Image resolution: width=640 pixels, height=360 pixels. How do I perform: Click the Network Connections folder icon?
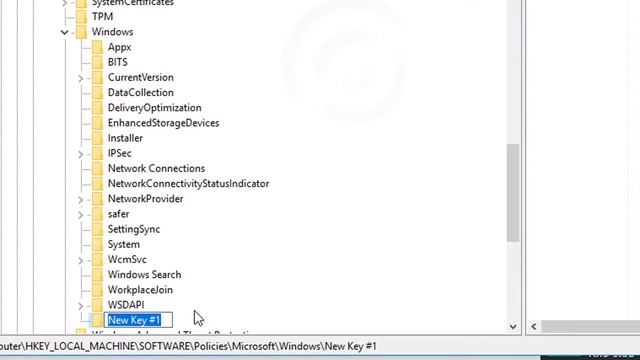pyautogui.click(x=98, y=168)
